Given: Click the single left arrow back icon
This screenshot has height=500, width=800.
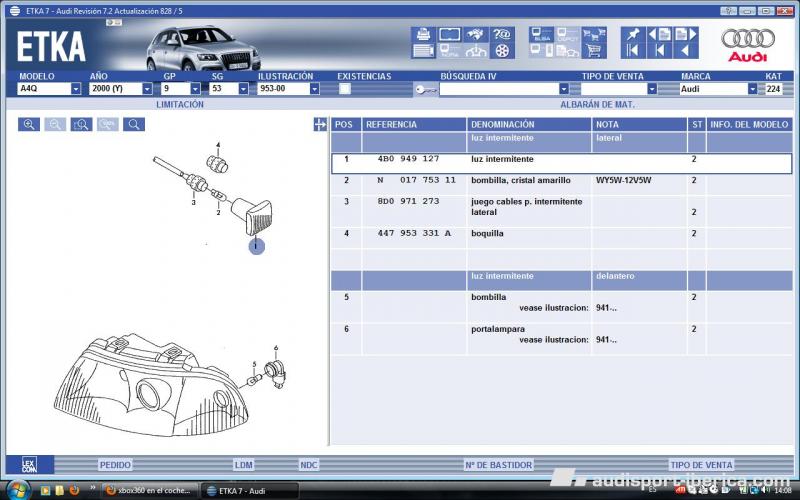Looking at the screenshot, I should pos(686,51).
